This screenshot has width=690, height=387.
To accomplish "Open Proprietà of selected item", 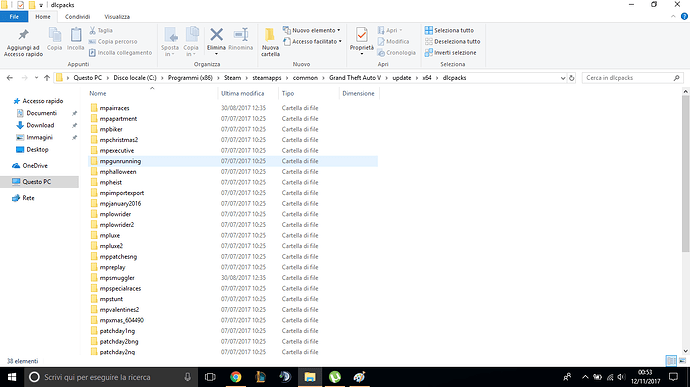I will pos(362,41).
